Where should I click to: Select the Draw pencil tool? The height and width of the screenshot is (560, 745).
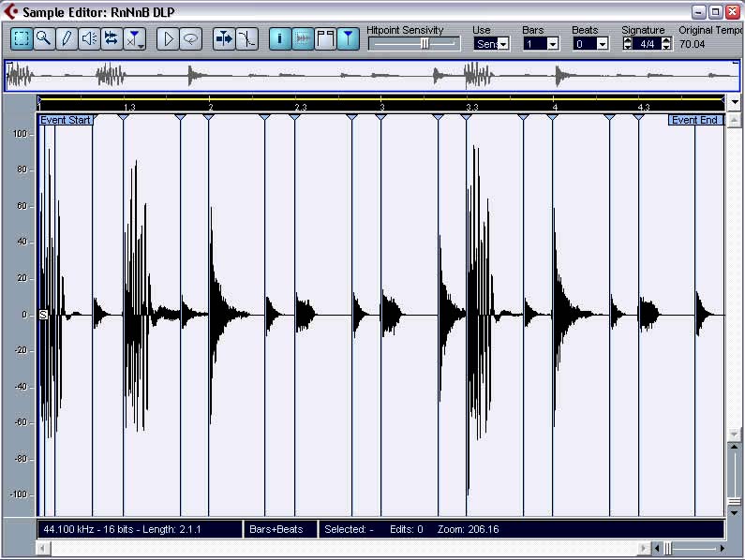(66, 38)
